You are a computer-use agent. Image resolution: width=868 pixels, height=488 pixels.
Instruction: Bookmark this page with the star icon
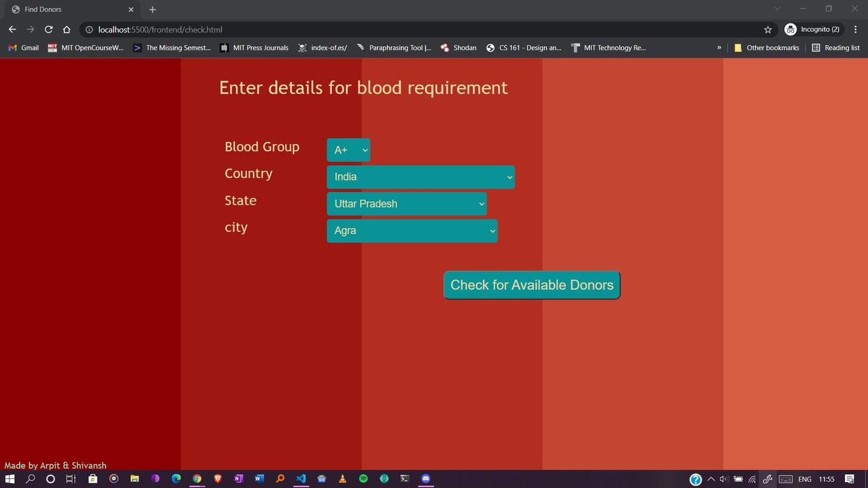coord(767,30)
